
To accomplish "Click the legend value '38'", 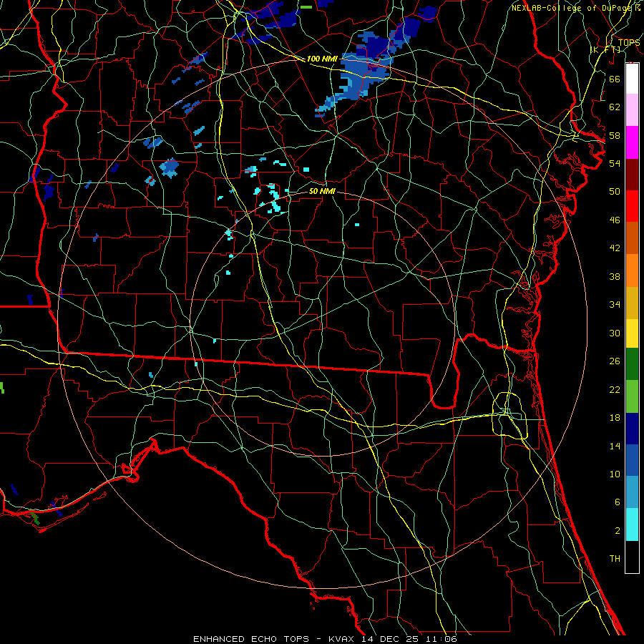I will coord(615,276).
